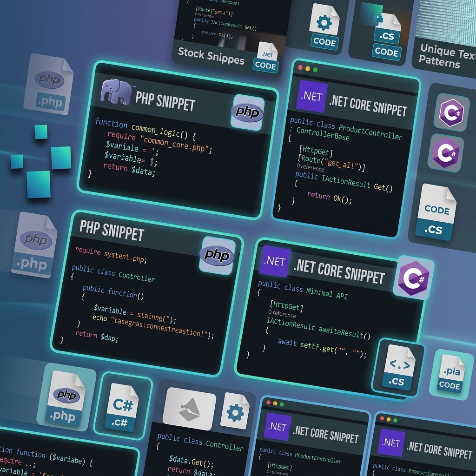Open the CODE .cs file icon on the right side

pos(436,212)
